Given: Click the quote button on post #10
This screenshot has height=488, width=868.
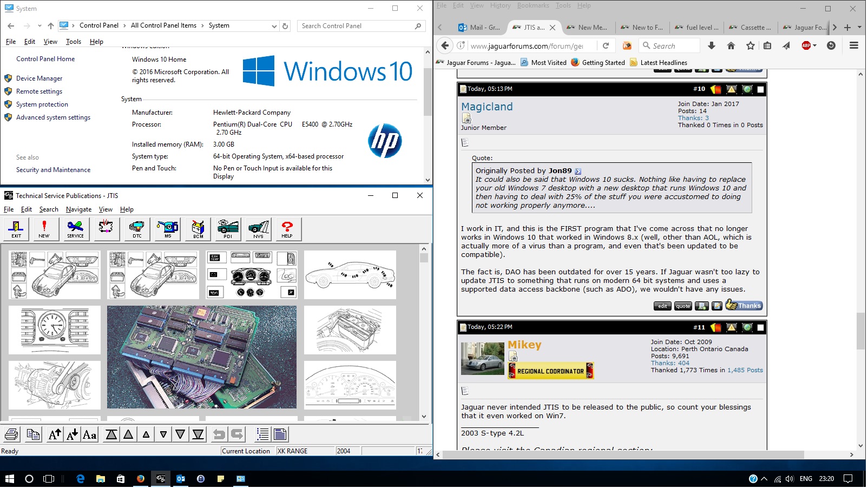Looking at the screenshot, I should point(683,306).
